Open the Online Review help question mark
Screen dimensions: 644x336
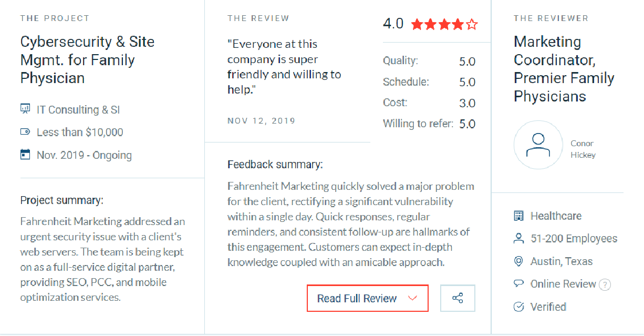click(605, 284)
